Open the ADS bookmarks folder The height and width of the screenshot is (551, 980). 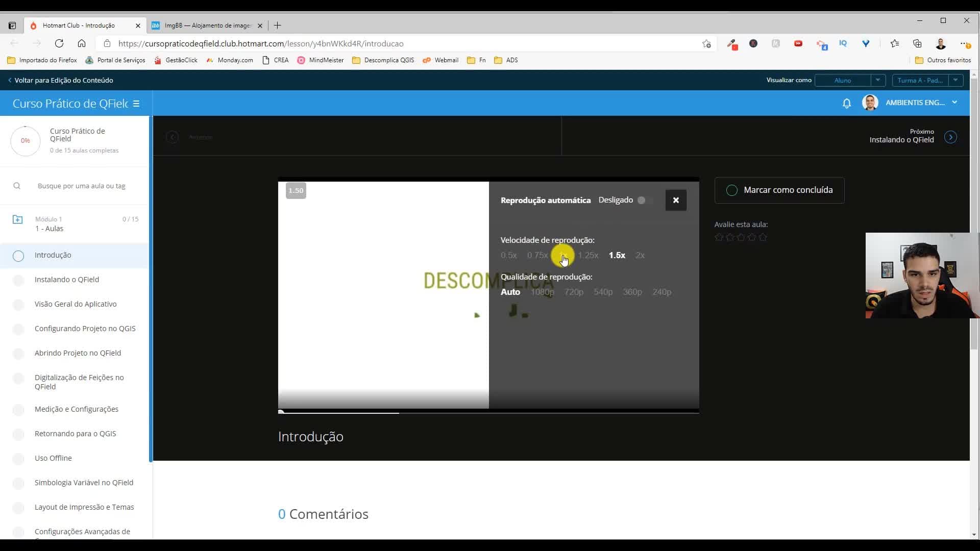tap(506, 60)
